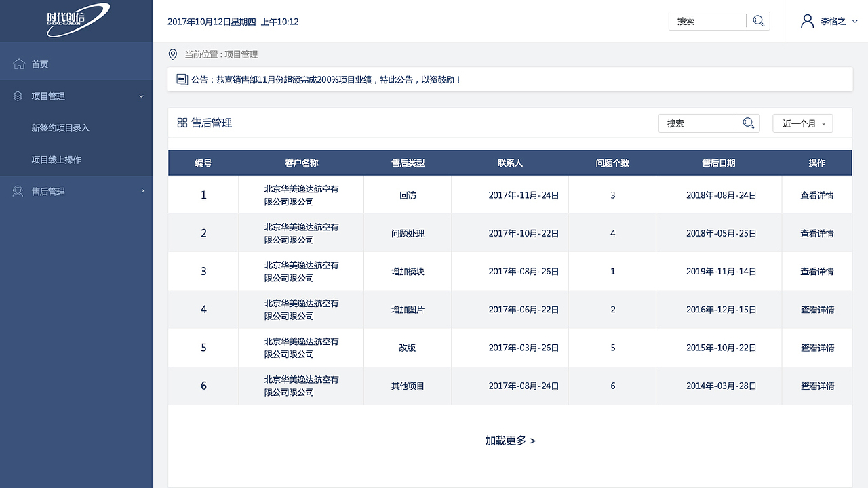The image size is (868, 488).
Task: Click 查看详情 for row 5
Action: [817, 348]
